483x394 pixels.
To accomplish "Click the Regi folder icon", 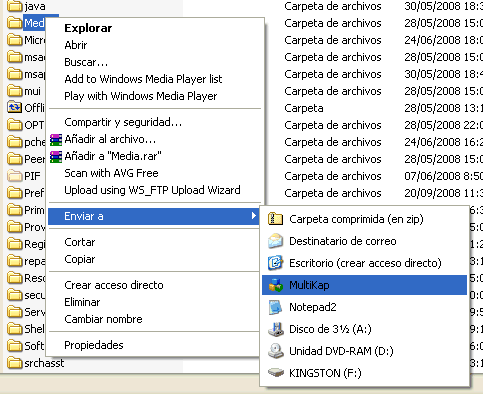I will pos(14,244).
